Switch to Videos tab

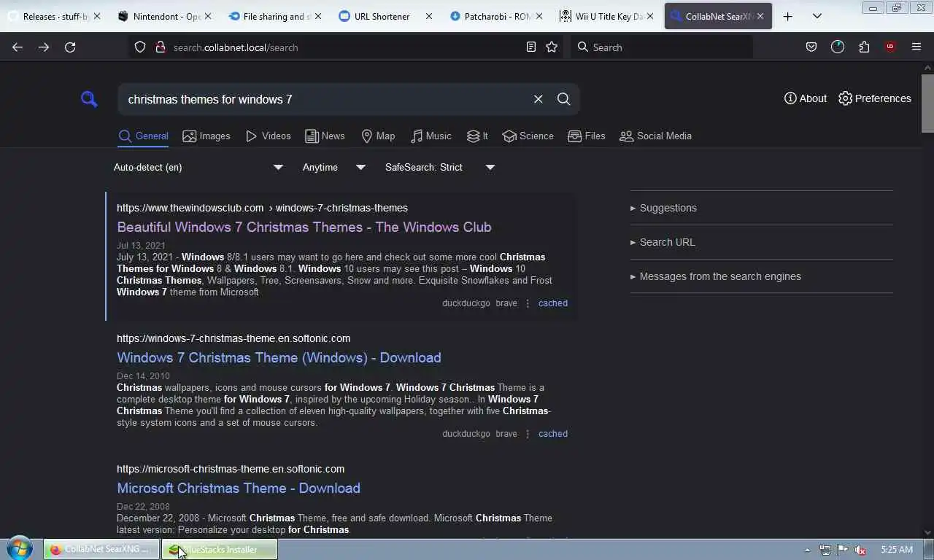pos(268,136)
